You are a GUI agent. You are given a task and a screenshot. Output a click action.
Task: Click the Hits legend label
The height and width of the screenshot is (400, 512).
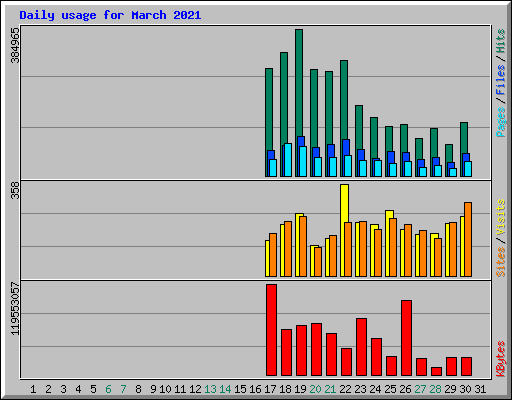point(500,41)
